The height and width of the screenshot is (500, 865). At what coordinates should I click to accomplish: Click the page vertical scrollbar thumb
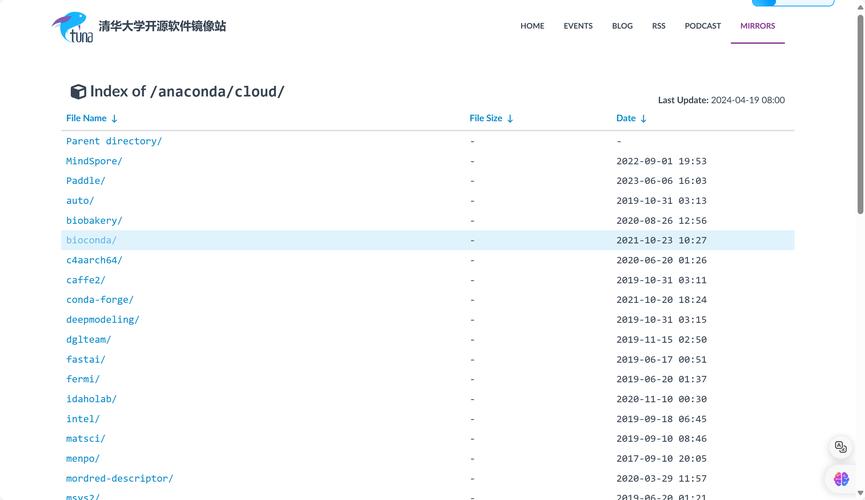[x=860, y=114]
